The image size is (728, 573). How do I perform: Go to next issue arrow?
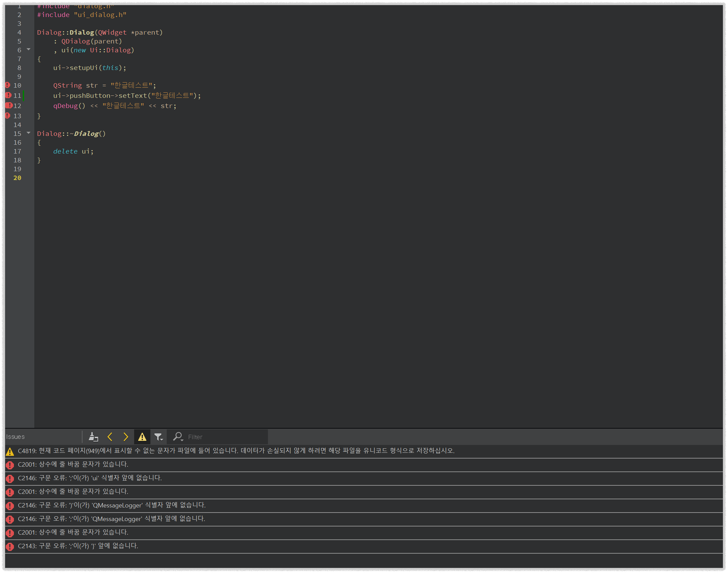pyautogui.click(x=126, y=437)
